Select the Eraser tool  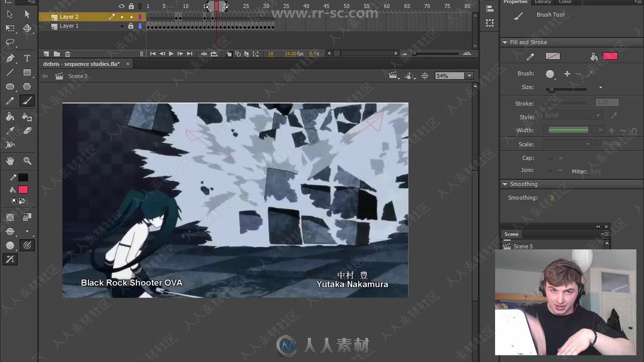pos(27,131)
